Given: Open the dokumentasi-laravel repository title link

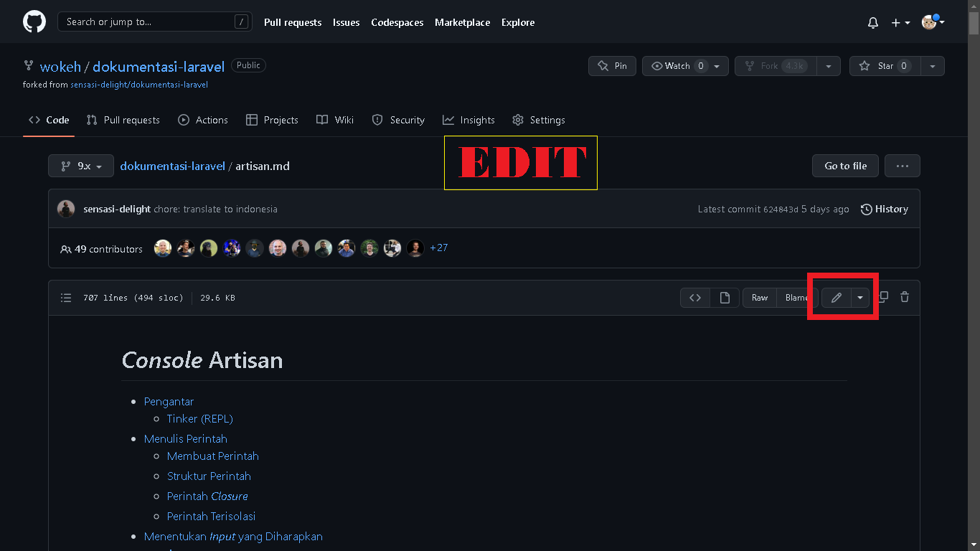Looking at the screenshot, I should (159, 67).
